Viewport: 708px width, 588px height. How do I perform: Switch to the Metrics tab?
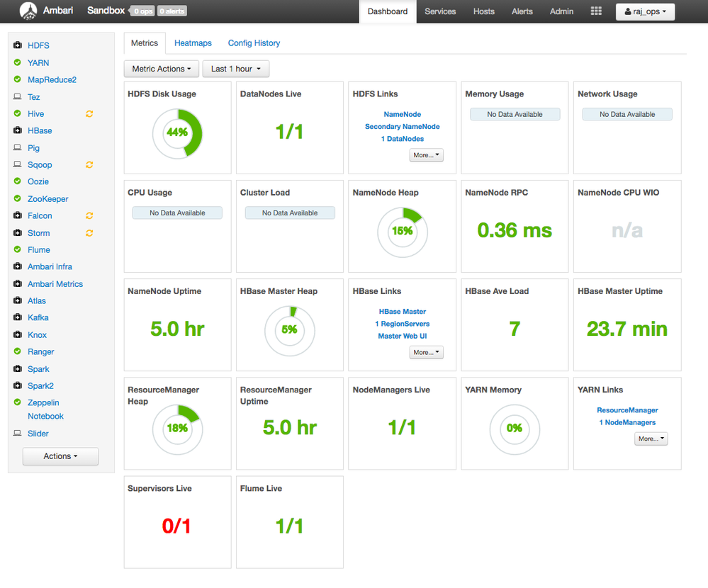(145, 43)
